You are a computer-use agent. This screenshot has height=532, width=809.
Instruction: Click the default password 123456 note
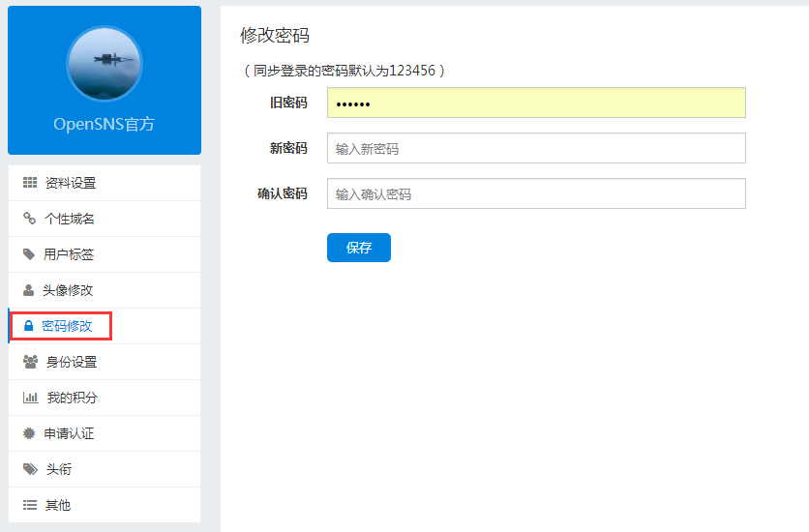coord(345,71)
